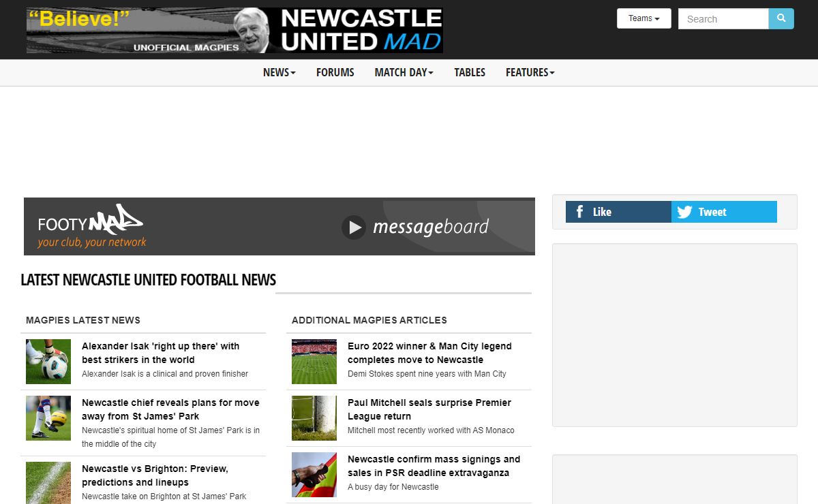Image resolution: width=818 pixels, height=504 pixels.
Task: Click 'Alexander Isak is a clinical' summary text
Action: [165, 374]
